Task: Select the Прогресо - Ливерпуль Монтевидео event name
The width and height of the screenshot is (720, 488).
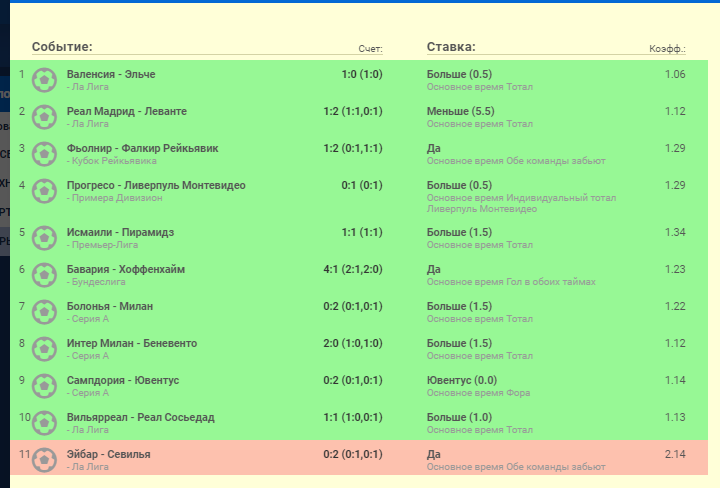Action: (x=156, y=185)
